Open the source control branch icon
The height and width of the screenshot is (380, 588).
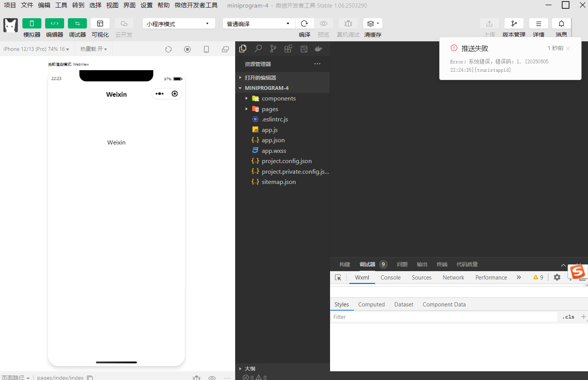[273, 49]
